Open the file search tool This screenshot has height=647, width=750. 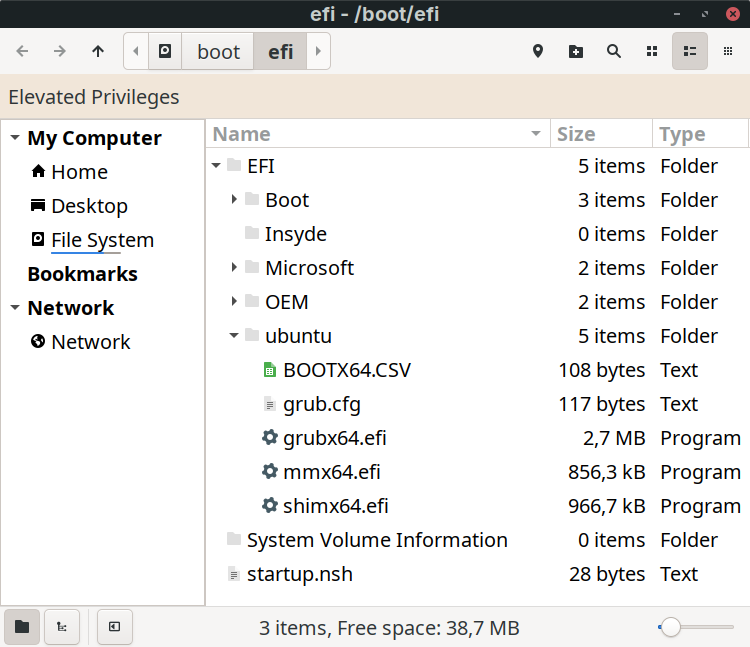click(614, 51)
